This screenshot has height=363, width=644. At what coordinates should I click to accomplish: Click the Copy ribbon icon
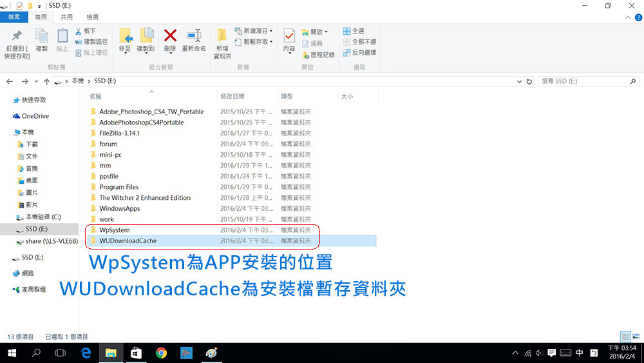click(x=41, y=35)
